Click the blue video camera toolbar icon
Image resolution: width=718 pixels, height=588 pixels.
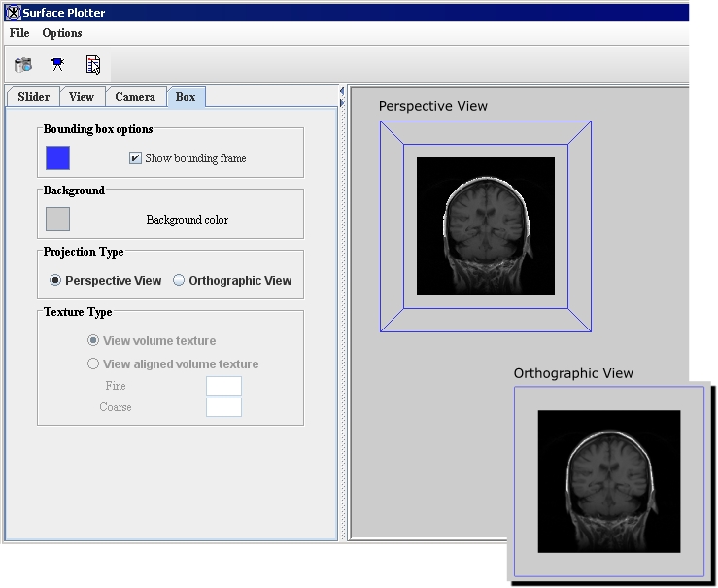coord(57,65)
